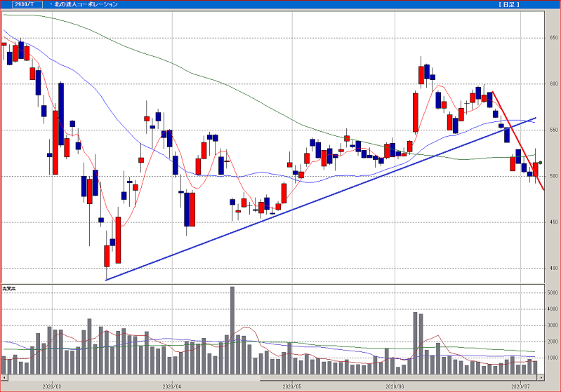This screenshot has height=392, width=561.
Task: Click the 売買高 volume panel label
Action: [x=10, y=288]
